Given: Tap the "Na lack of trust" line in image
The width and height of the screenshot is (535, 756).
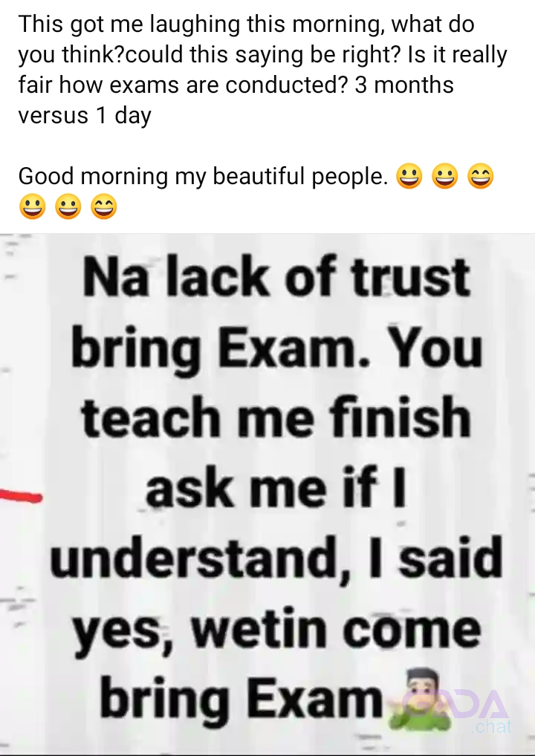Looking at the screenshot, I should pyautogui.click(x=276, y=278).
